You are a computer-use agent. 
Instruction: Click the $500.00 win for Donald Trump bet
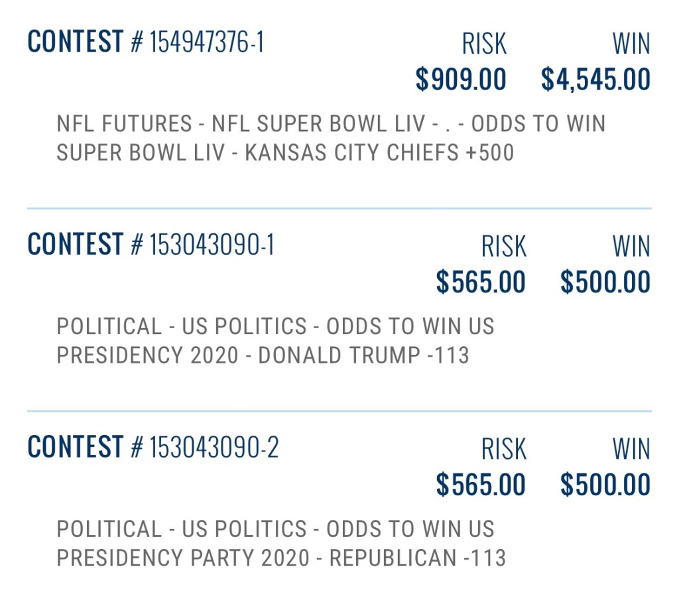(x=605, y=282)
